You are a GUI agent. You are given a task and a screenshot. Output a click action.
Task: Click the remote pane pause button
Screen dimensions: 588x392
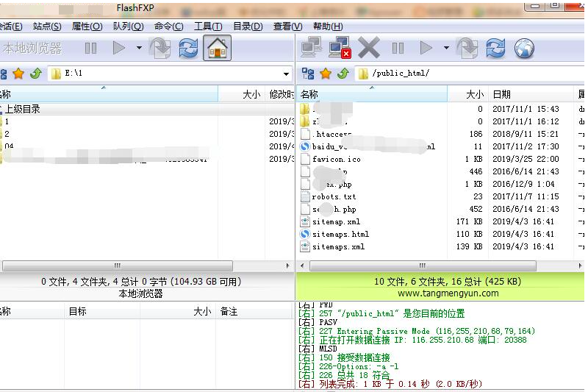point(398,48)
